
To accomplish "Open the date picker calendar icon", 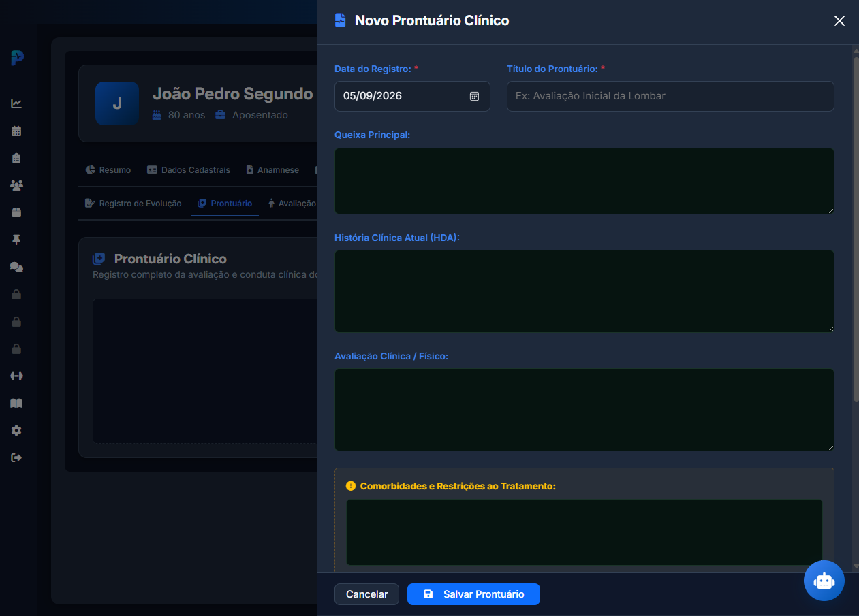I will tap(475, 96).
